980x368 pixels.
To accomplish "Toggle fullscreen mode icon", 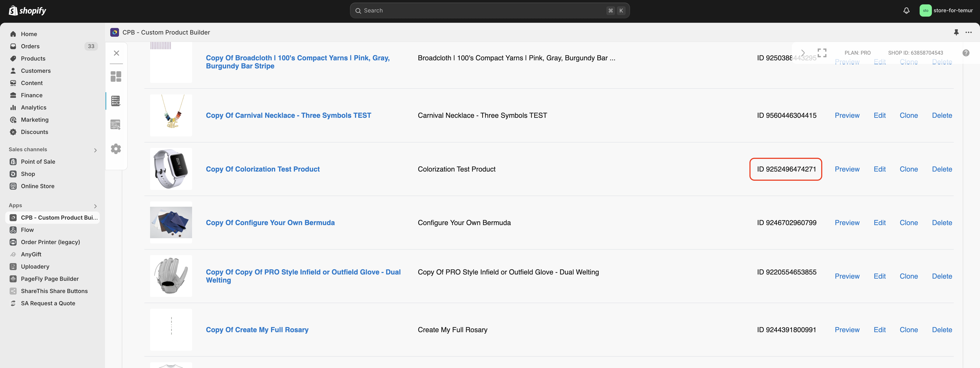I will click(x=822, y=53).
